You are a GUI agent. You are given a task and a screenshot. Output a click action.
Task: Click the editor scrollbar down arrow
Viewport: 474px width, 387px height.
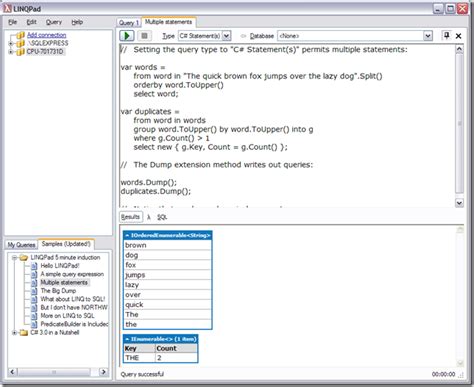[459, 203]
